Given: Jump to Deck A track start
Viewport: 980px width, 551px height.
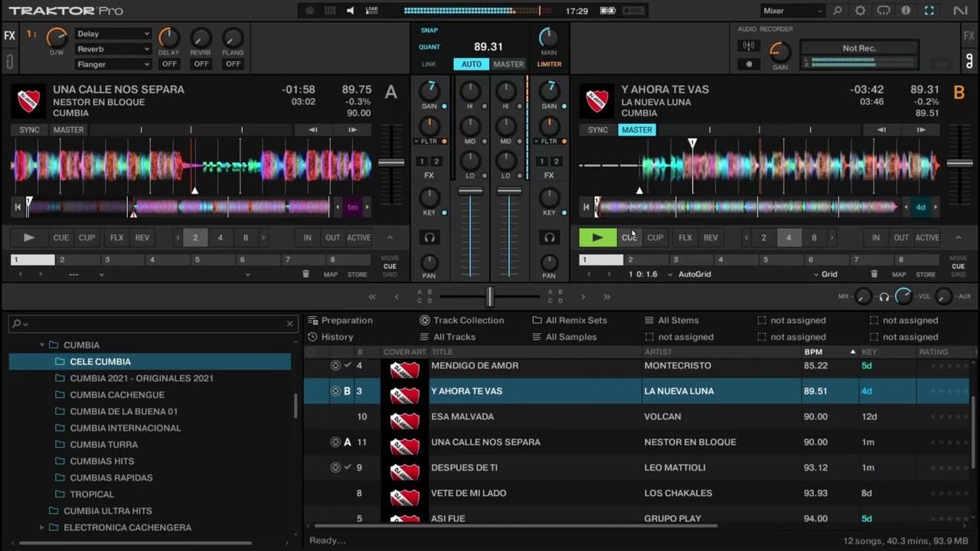Looking at the screenshot, I should pyautogui.click(x=18, y=207).
